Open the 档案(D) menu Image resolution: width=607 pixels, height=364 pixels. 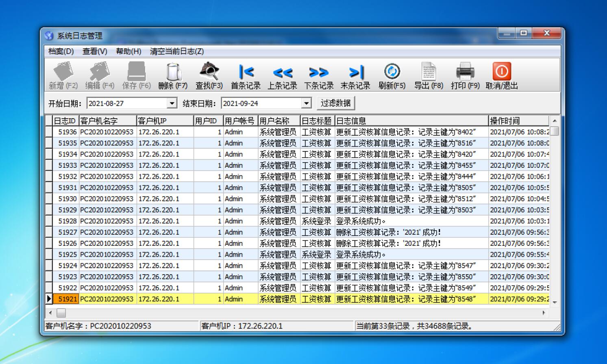point(61,51)
